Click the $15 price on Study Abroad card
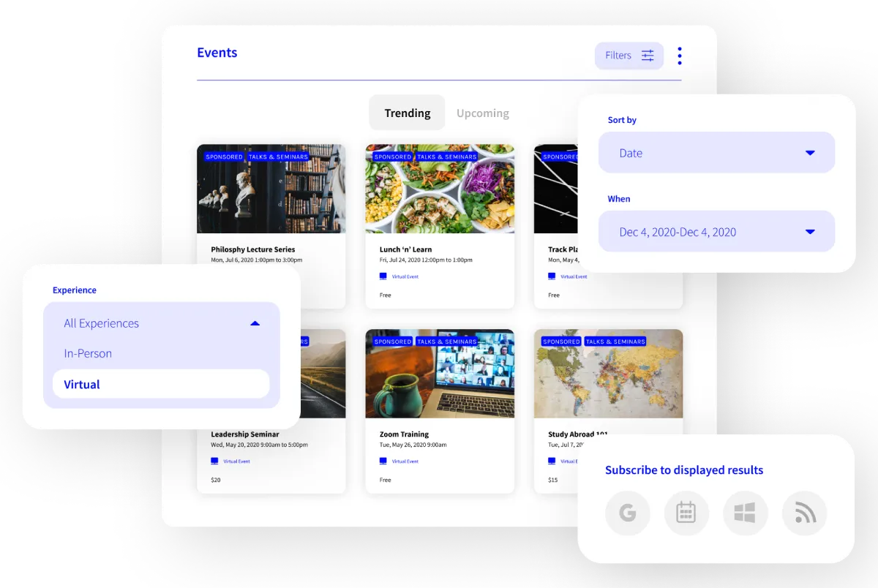Screen dimensions: 878x588 click(553, 480)
